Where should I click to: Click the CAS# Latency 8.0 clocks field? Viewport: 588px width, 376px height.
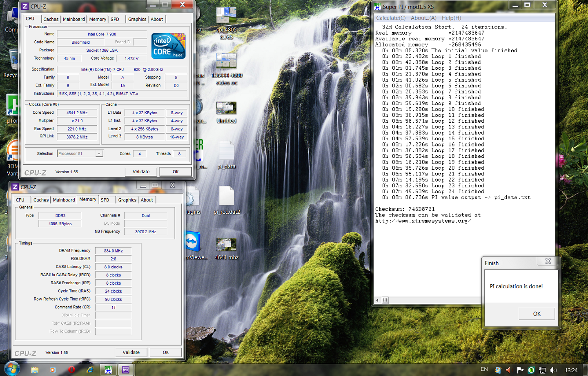tap(113, 267)
